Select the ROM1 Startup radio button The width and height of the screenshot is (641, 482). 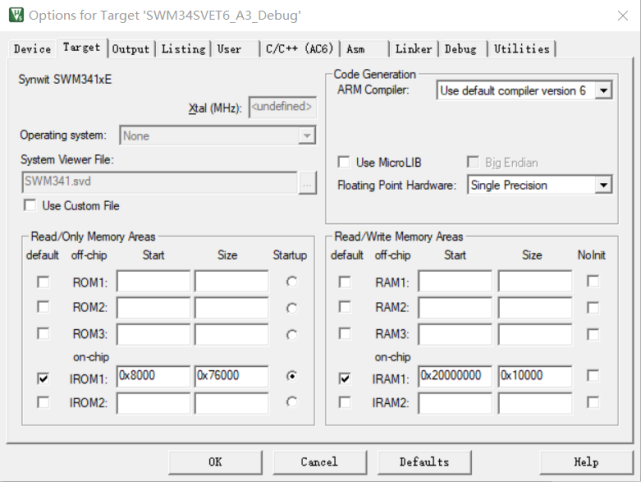[291, 282]
